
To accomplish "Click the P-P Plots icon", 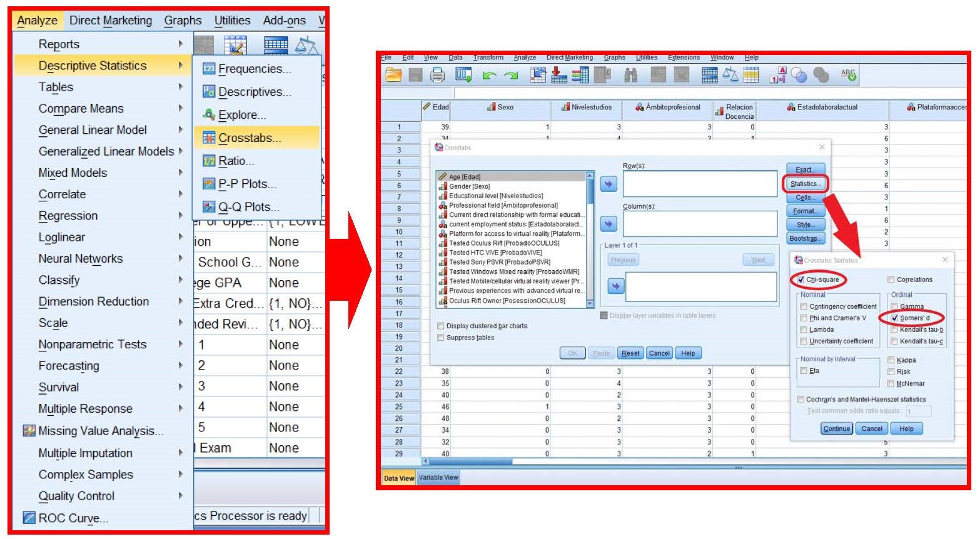I will click(209, 184).
